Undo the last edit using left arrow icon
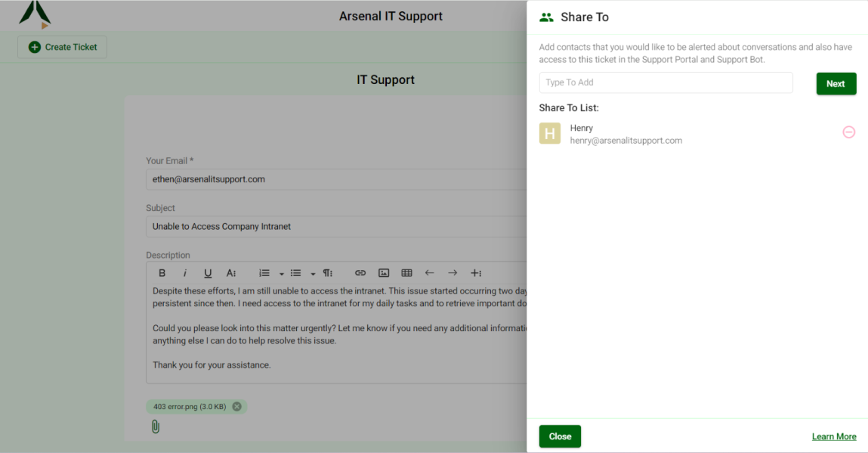Viewport: 868px width, 453px height. (x=429, y=273)
